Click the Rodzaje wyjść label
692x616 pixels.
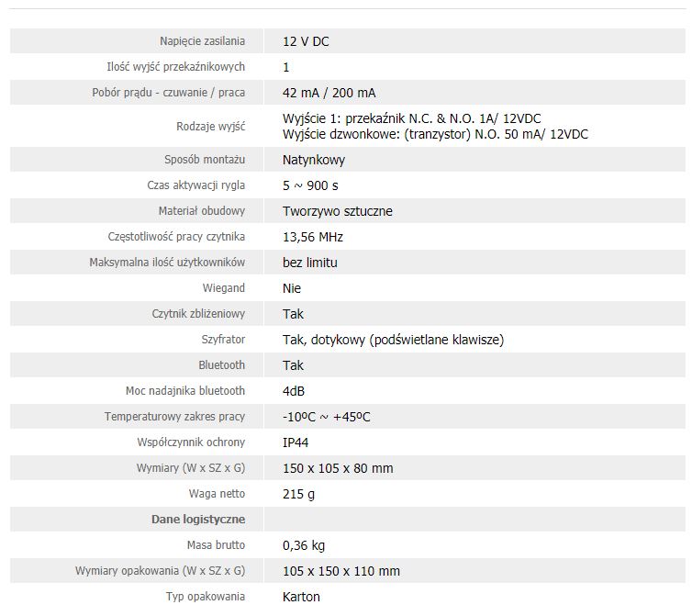210,127
